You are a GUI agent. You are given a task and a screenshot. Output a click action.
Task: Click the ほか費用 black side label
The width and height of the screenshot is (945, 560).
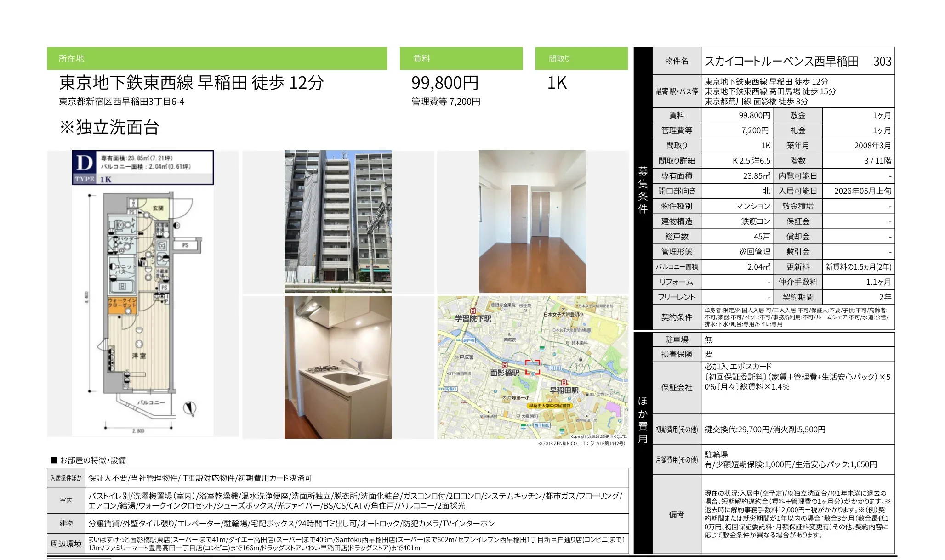point(643,419)
